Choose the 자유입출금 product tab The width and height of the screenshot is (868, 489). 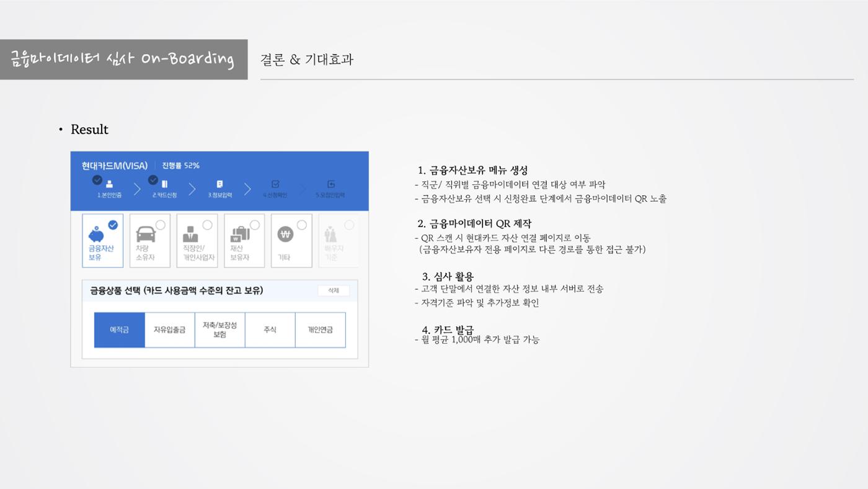170,330
